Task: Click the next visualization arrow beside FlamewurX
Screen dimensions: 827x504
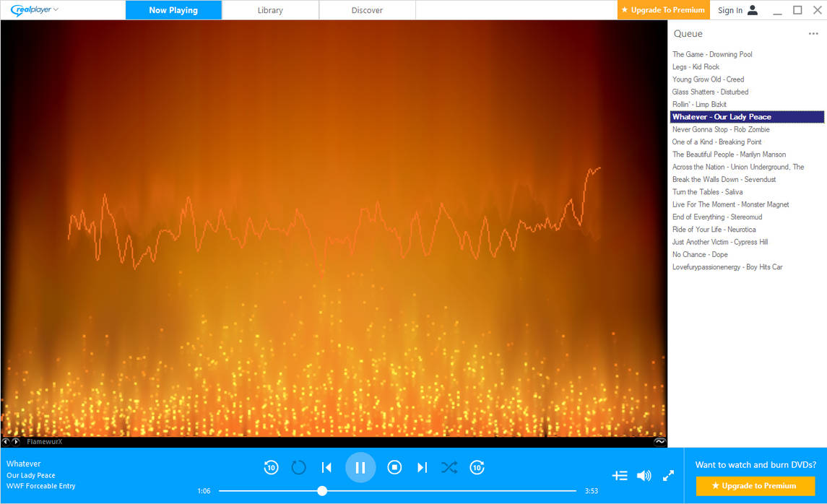Action: [x=14, y=440]
